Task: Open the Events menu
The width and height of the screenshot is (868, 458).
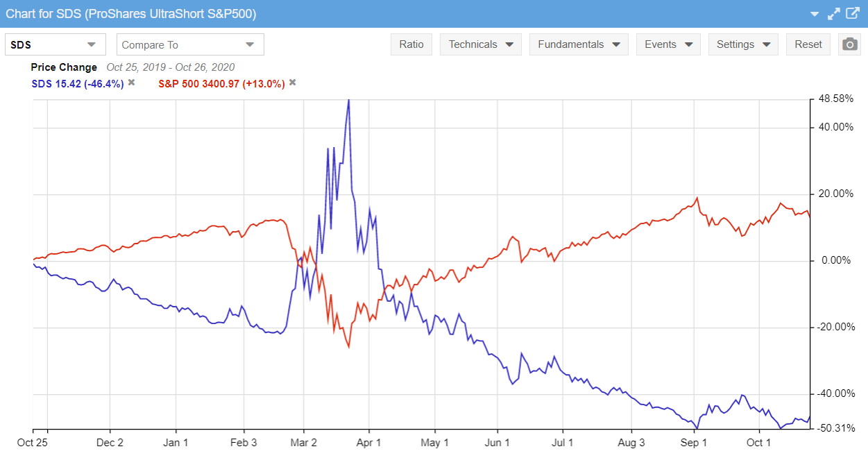Action: (668, 44)
